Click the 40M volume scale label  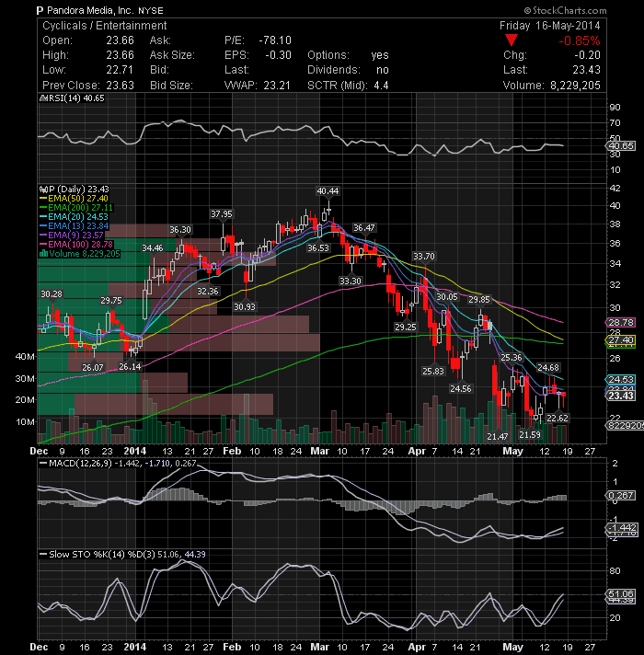pyautogui.click(x=25, y=357)
